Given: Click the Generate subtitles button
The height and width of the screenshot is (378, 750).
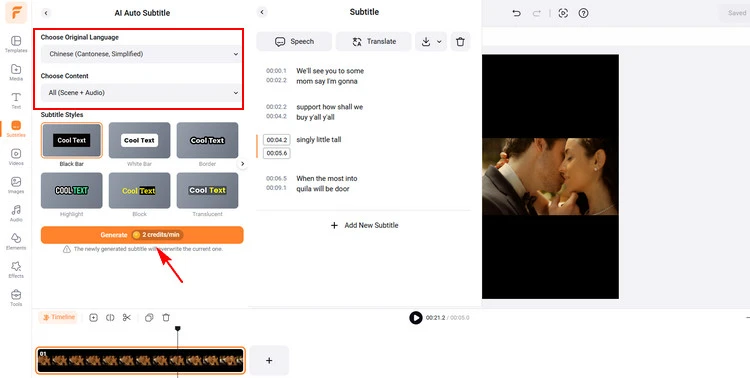Looking at the screenshot, I should click(142, 235).
